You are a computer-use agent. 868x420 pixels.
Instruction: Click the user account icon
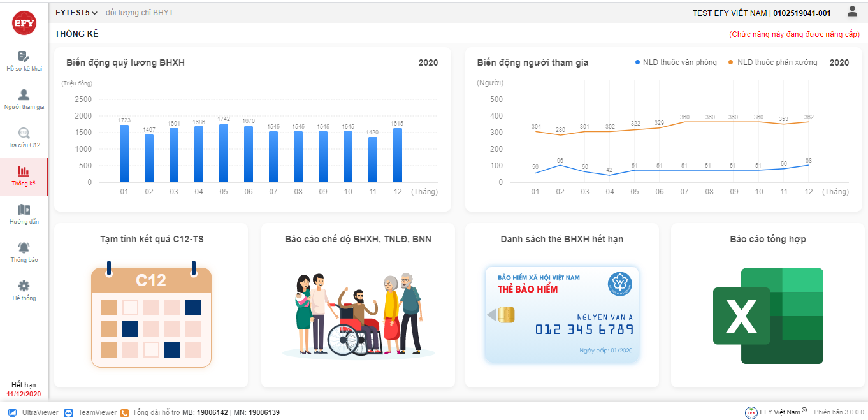point(852,11)
